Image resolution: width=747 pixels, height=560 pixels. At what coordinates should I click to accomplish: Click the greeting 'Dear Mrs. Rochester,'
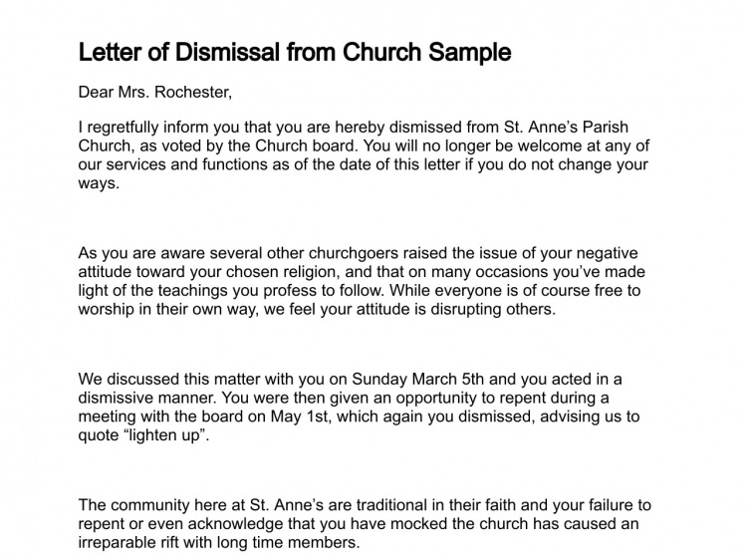(x=154, y=92)
